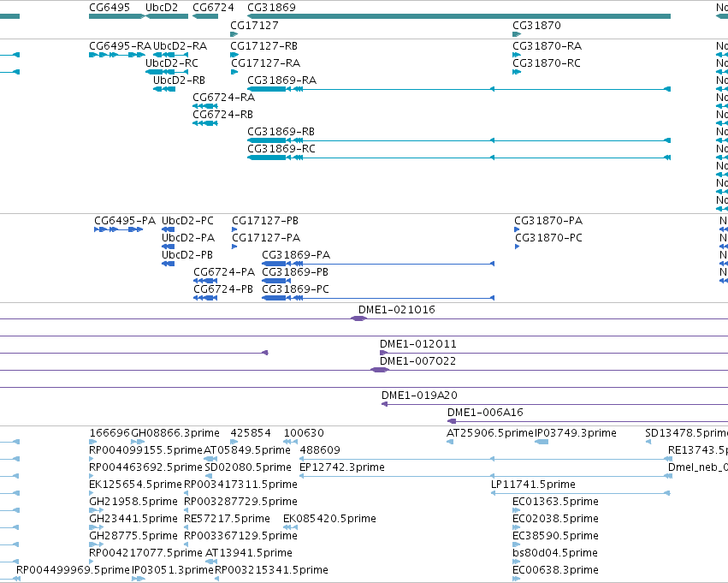Image resolution: width=728 pixels, height=583 pixels.
Task: Select protein CG6724-PB
Action: coord(223,289)
